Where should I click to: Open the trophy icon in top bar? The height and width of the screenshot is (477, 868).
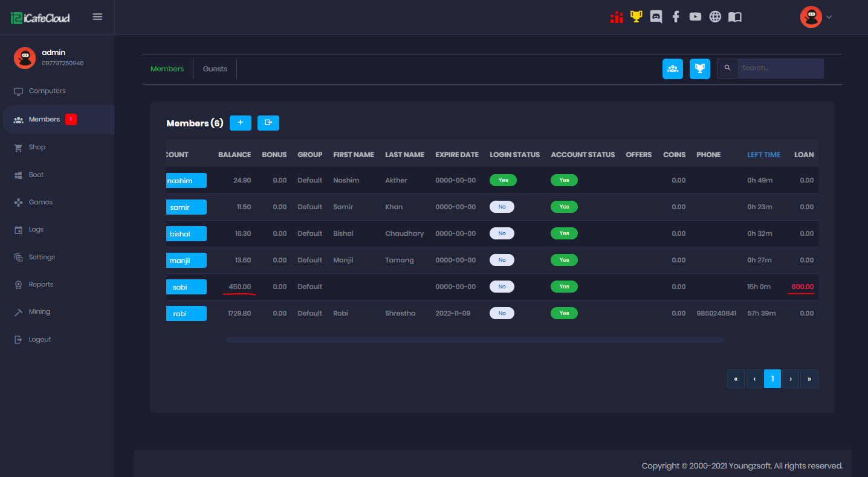pyautogui.click(x=636, y=17)
